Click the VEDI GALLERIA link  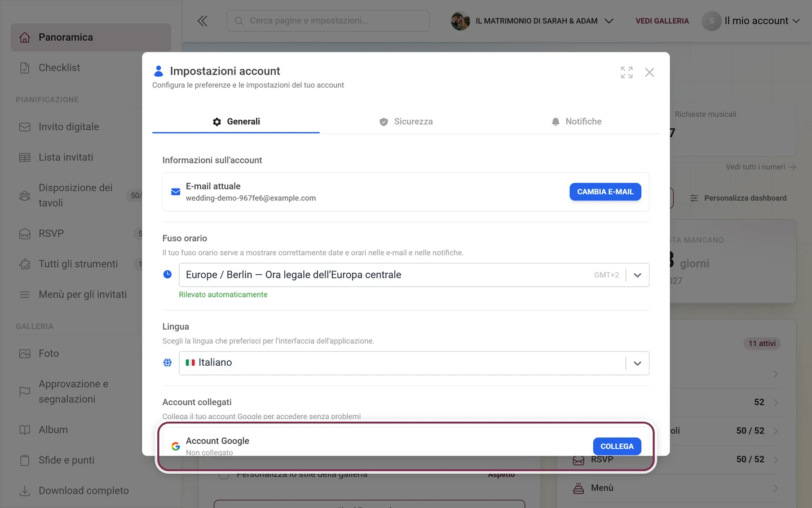pos(662,21)
